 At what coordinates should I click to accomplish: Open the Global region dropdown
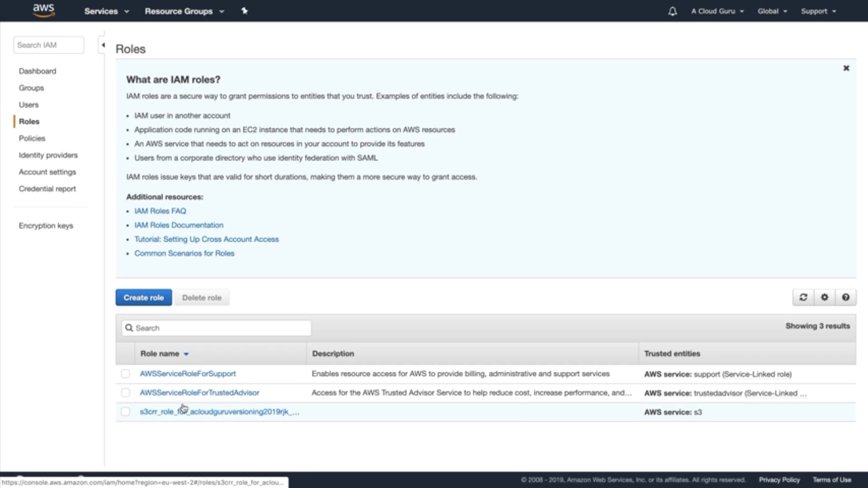coord(772,11)
